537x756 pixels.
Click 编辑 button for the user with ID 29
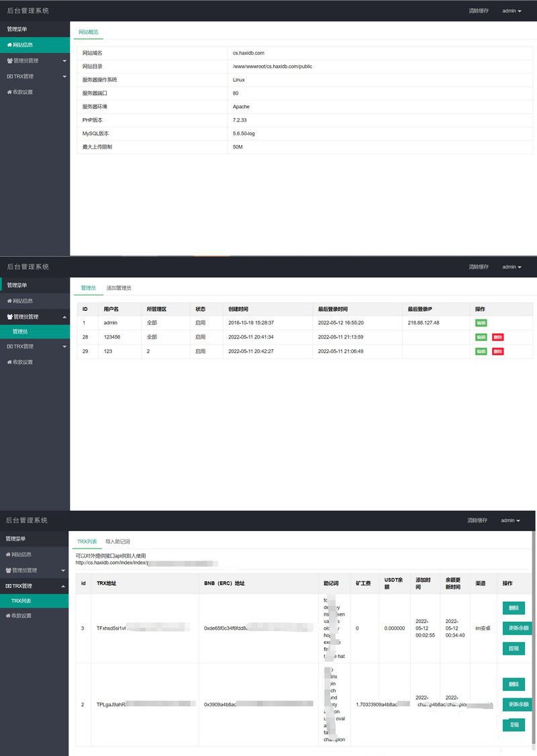tap(481, 351)
